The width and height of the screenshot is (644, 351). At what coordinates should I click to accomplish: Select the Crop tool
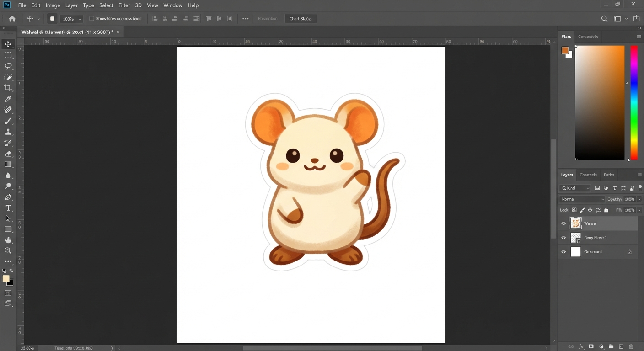click(8, 88)
